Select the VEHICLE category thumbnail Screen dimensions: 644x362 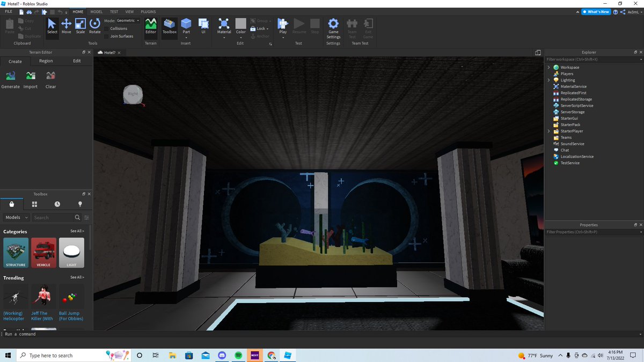(43, 253)
